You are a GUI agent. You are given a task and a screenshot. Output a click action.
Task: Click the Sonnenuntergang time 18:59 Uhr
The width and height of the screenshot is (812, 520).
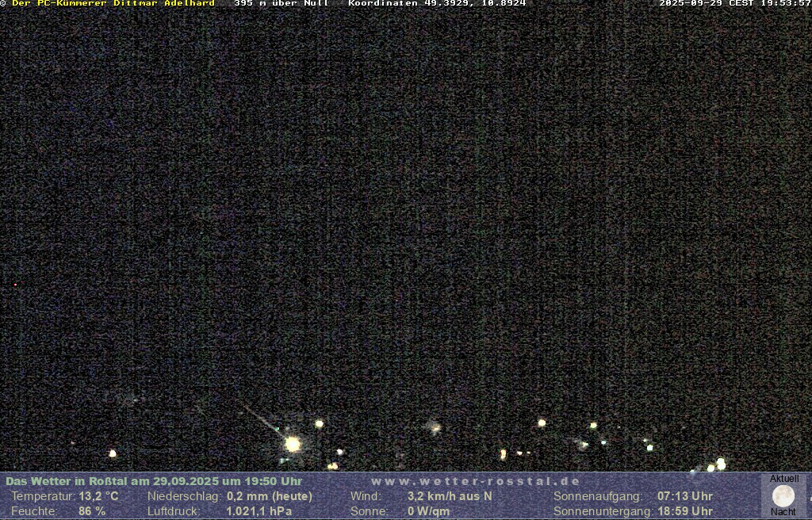[x=685, y=511]
